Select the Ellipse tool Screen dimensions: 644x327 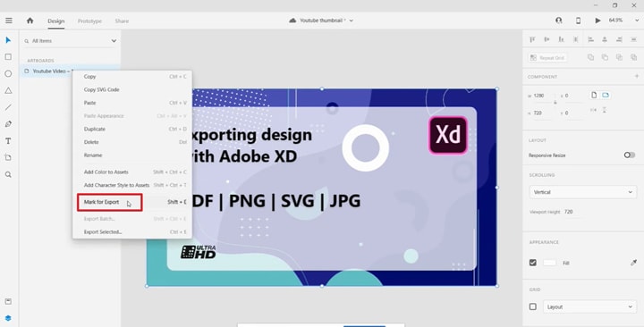tap(8, 74)
